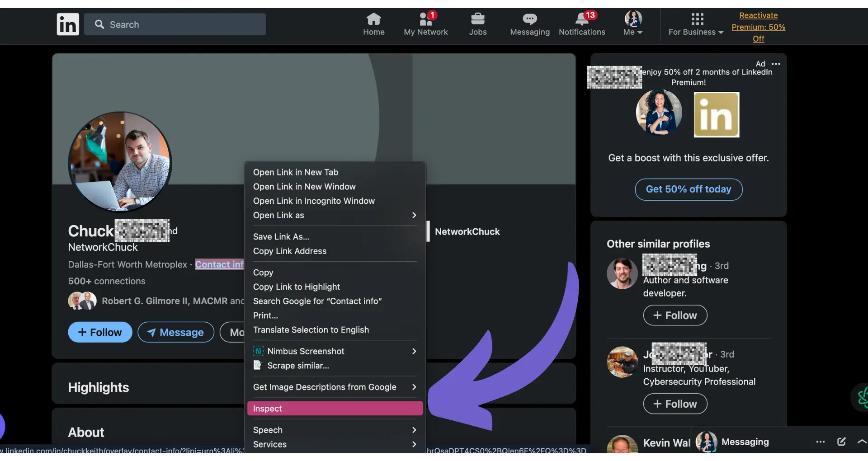868x461 pixels.
Task: Open the Me profile menu
Action: pyautogui.click(x=633, y=24)
